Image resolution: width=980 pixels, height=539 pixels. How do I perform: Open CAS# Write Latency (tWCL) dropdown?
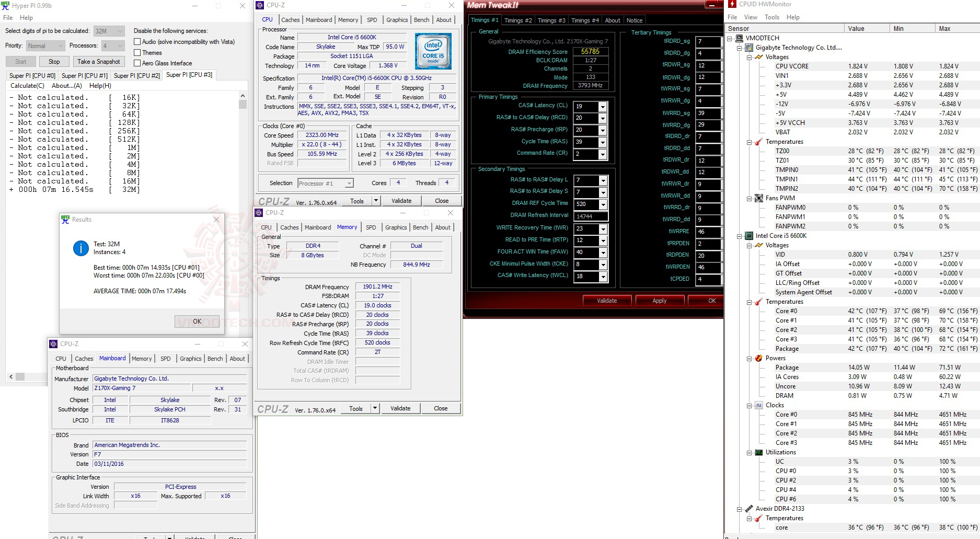tap(603, 277)
